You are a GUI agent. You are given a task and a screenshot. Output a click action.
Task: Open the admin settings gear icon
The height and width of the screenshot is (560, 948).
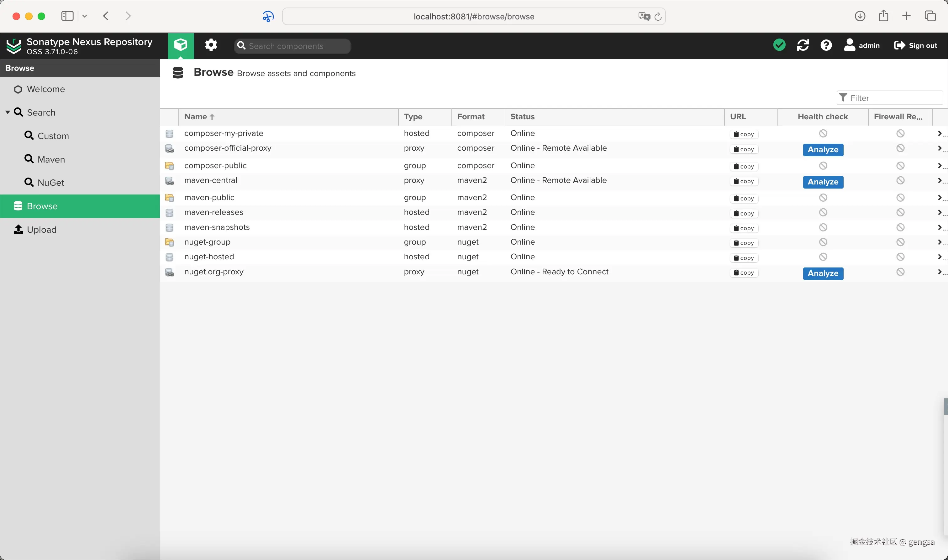[211, 45]
